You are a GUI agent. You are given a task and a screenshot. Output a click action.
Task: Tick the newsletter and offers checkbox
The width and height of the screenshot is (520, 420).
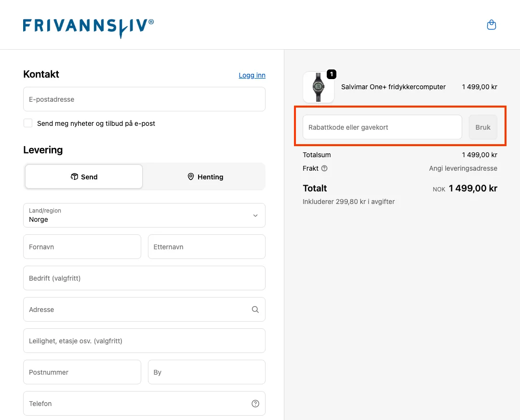point(28,123)
